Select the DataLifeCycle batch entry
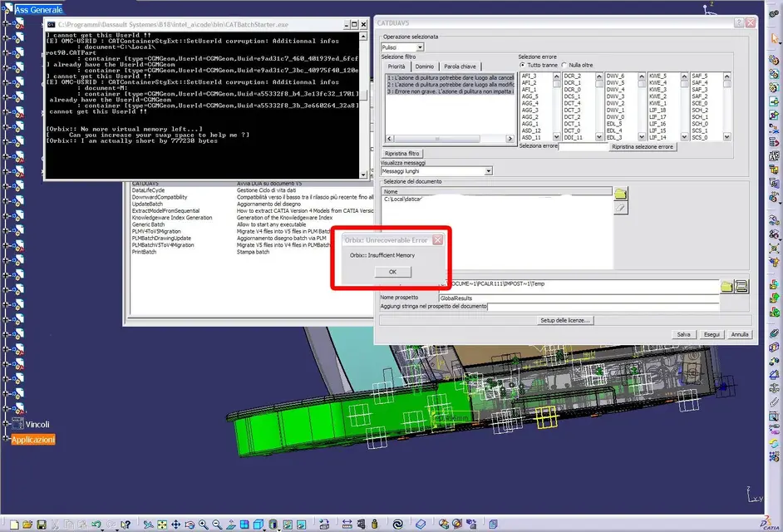The width and height of the screenshot is (783, 532). [148, 190]
